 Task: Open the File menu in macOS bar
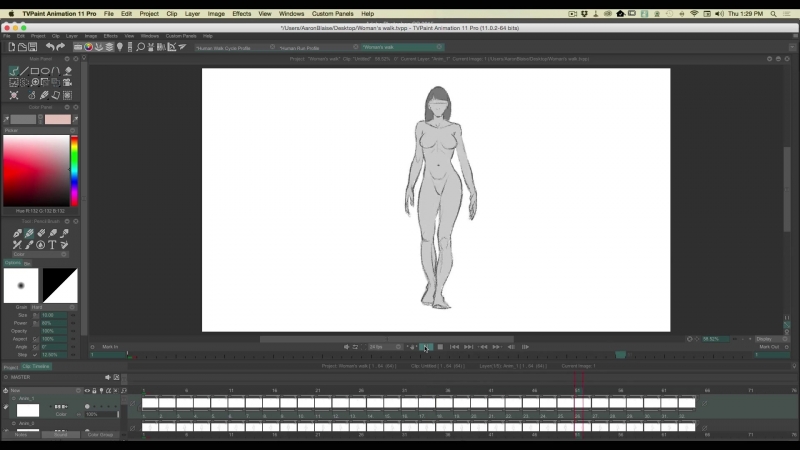click(109, 14)
